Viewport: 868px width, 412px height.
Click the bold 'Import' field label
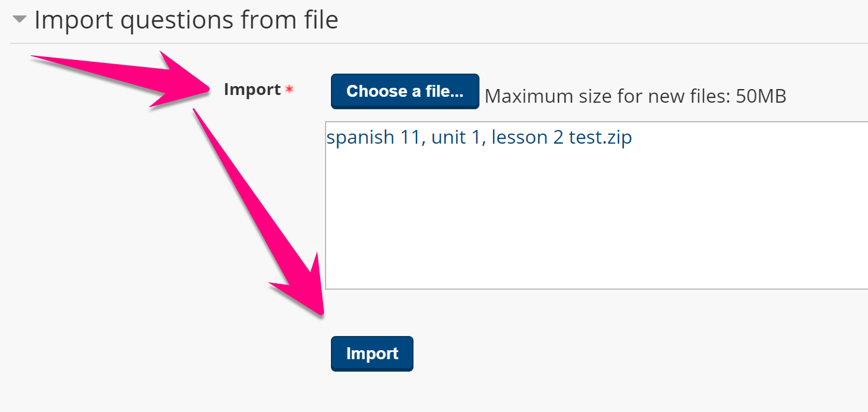[252, 90]
